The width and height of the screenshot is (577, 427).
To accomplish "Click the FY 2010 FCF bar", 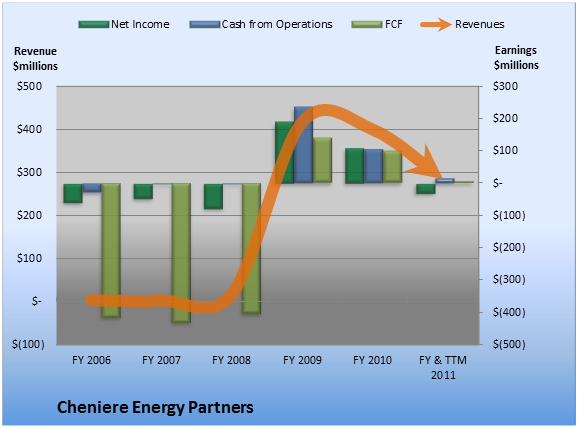I will pos(393,167).
